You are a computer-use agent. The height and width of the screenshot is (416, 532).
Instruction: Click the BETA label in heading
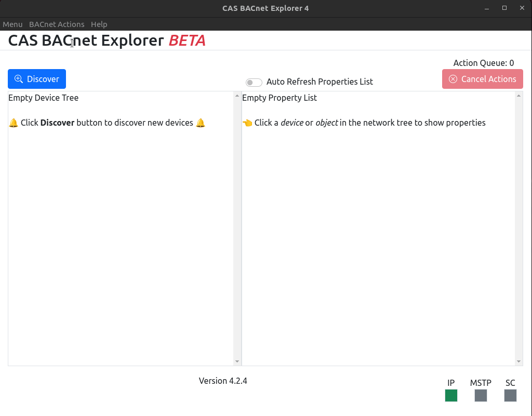[x=187, y=41]
